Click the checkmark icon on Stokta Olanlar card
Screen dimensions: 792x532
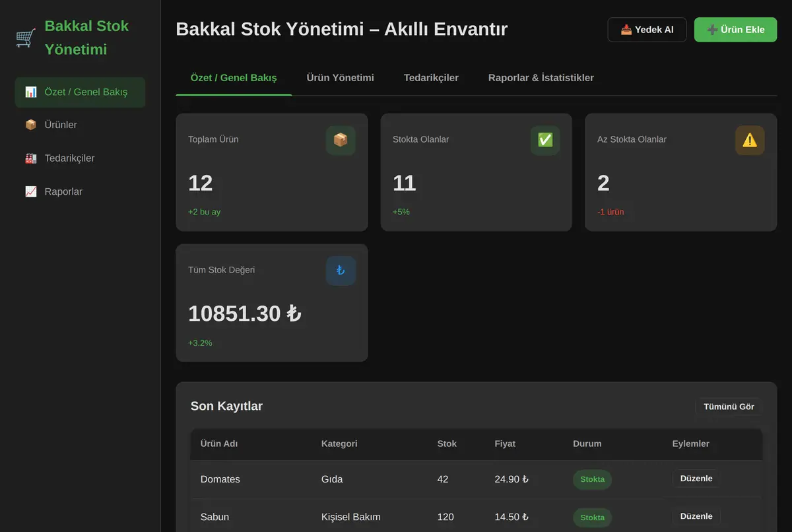[545, 140]
